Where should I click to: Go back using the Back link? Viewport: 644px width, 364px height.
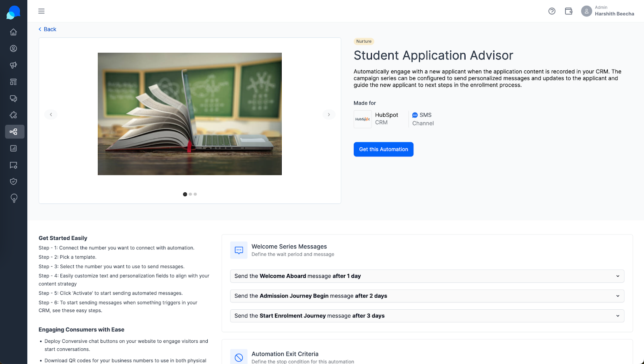click(47, 29)
